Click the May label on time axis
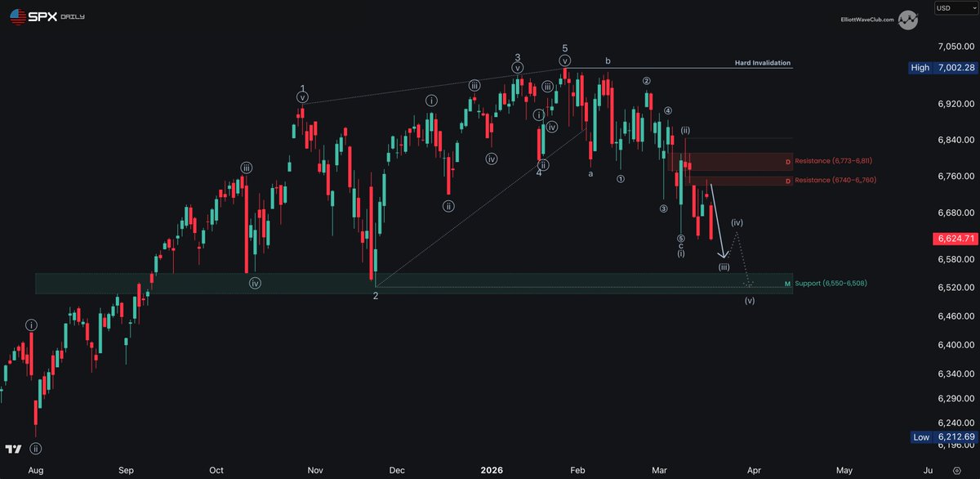Viewport: 980px width, 479px height. (x=844, y=471)
